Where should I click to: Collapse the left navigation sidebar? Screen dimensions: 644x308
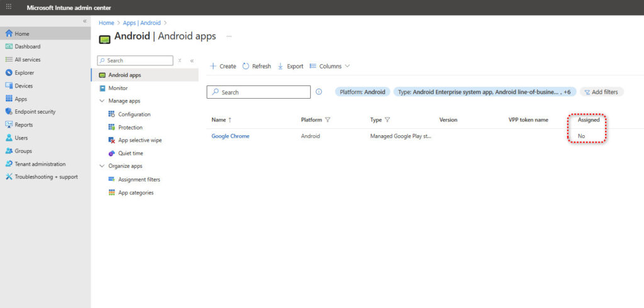tap(85, 21)
